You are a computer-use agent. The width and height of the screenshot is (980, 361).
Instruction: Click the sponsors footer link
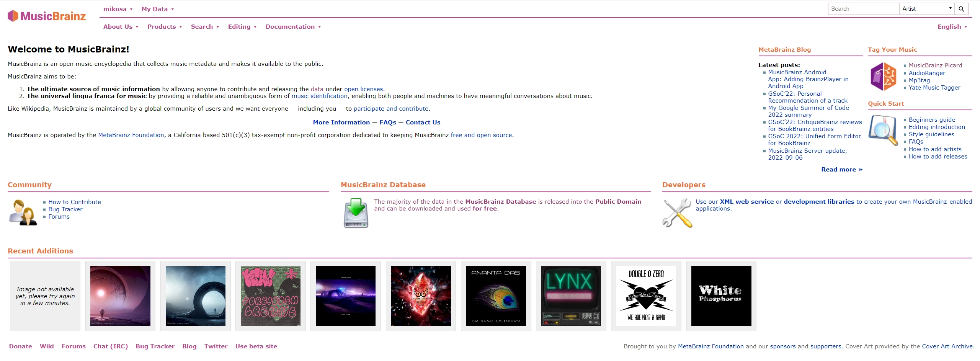click(782, 346)
